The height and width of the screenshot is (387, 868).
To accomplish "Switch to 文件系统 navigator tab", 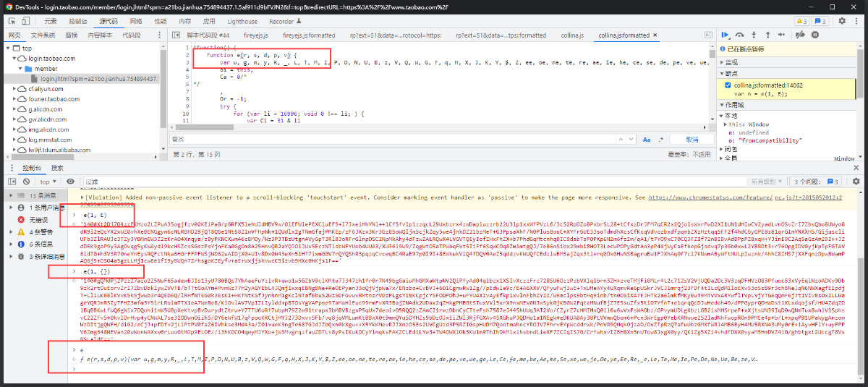I will (43, 35).
